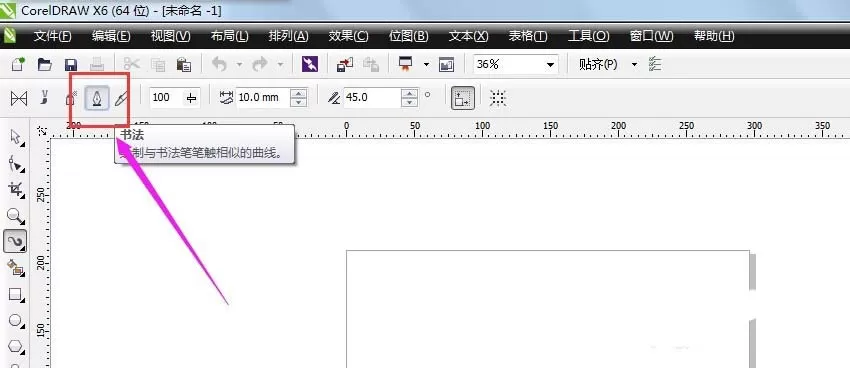Open the 36% zoom level dropdown
This screenshot has height=368, width=850.
point(551,65)
